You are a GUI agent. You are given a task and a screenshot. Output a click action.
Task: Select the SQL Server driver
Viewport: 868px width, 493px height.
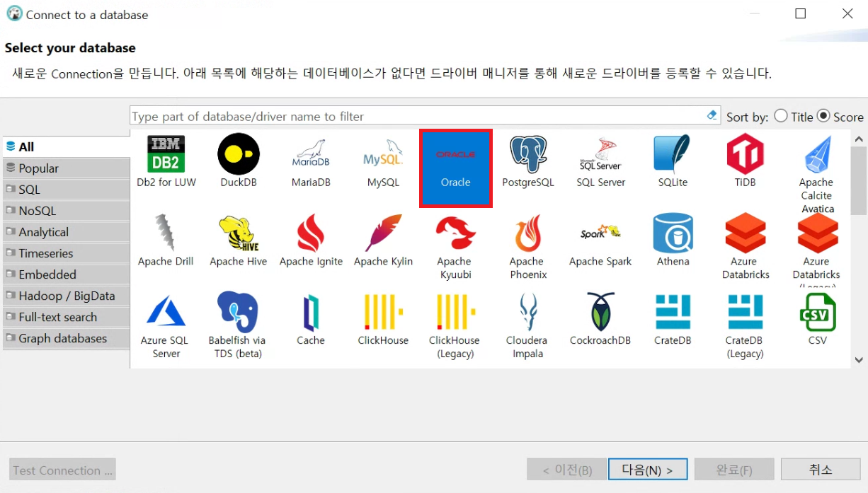(x=600, y=163)
